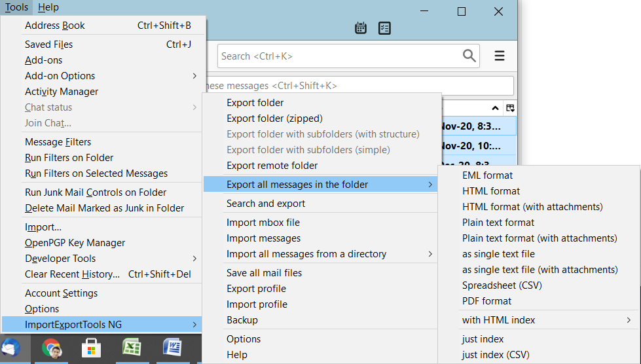Open the hamburger application menu
The width and height of the screenshot is (641, 364).
coord(499,56)
